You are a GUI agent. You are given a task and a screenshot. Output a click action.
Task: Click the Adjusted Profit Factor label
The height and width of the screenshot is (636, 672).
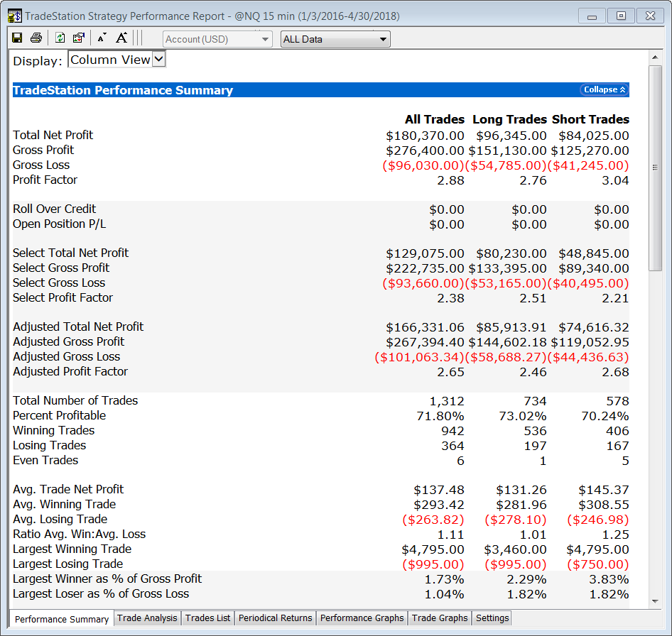[x=70, y=371]
